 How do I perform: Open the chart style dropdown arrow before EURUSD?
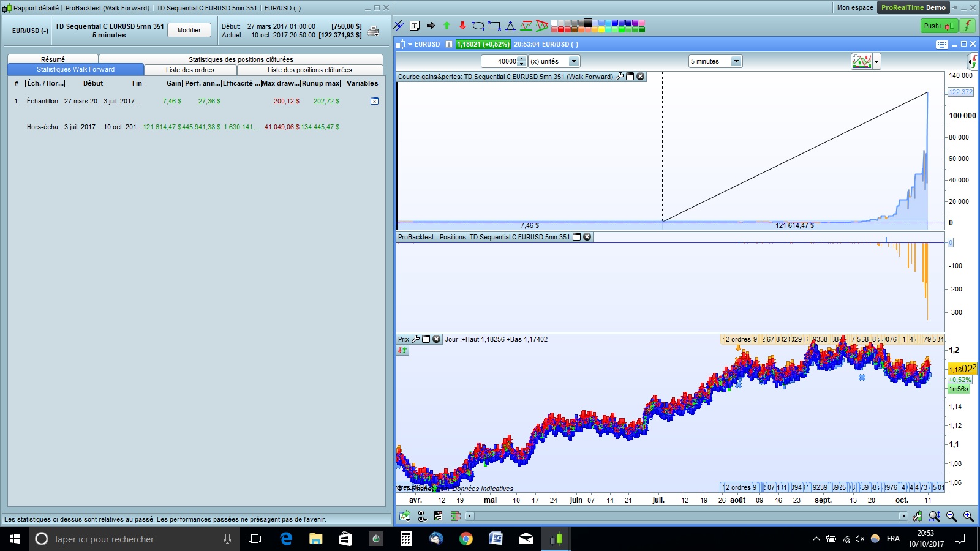[410, 44]
